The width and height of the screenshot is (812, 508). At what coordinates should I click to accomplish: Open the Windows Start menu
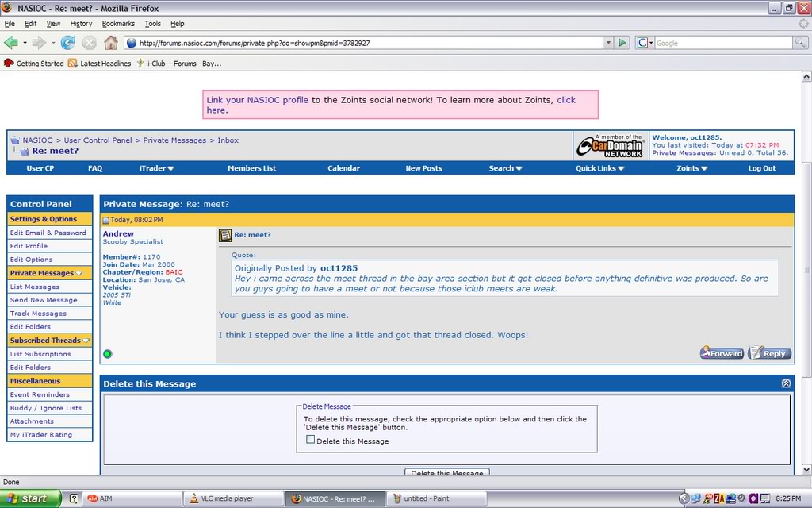(30, 498)
